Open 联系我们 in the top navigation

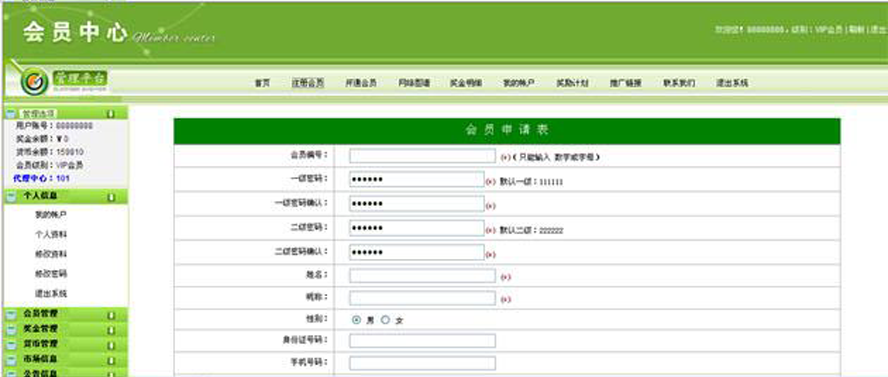pos(679,83)
